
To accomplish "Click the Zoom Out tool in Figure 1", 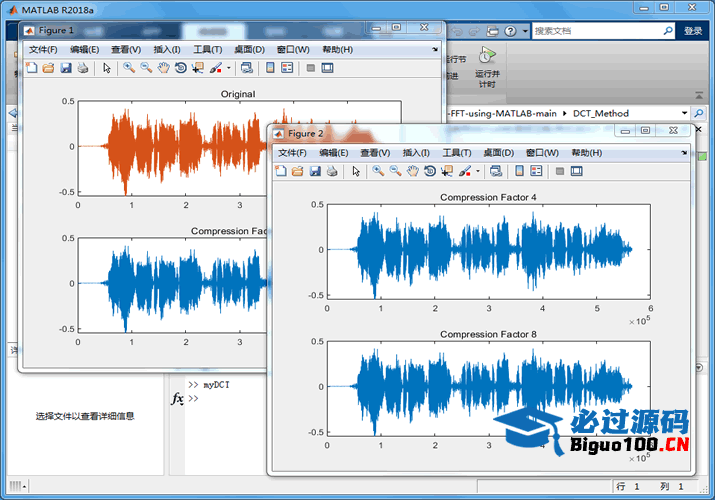I will coord(146,68).
